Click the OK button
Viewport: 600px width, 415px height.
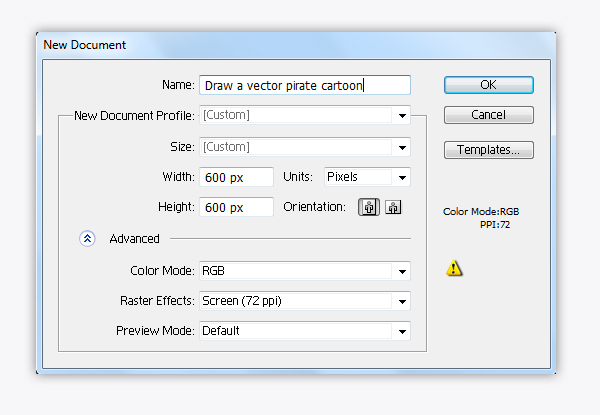click(x=489, y=85)
